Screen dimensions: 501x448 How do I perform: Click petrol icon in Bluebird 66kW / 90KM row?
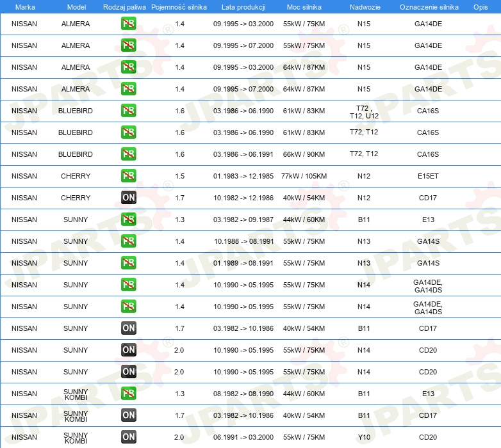pos(128,154)
